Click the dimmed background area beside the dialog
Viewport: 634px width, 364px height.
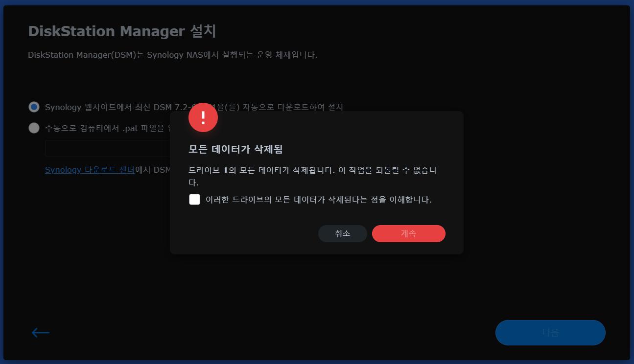click(539, 196)
